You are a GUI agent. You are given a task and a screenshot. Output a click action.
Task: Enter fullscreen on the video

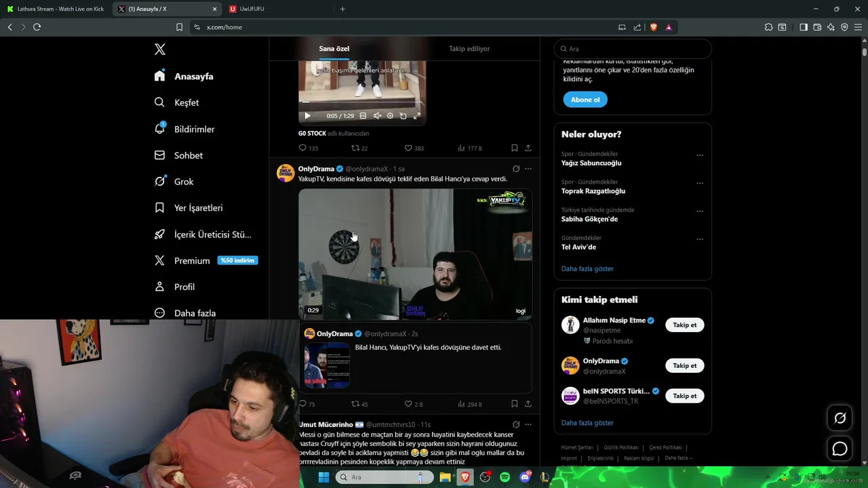417,116
